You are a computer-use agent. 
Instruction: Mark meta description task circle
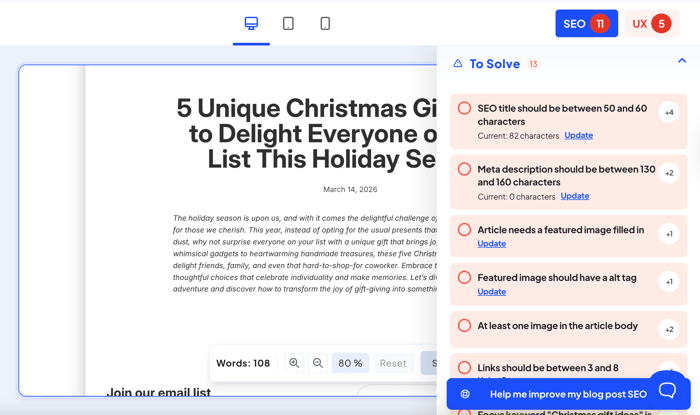(x=464, y=169)
